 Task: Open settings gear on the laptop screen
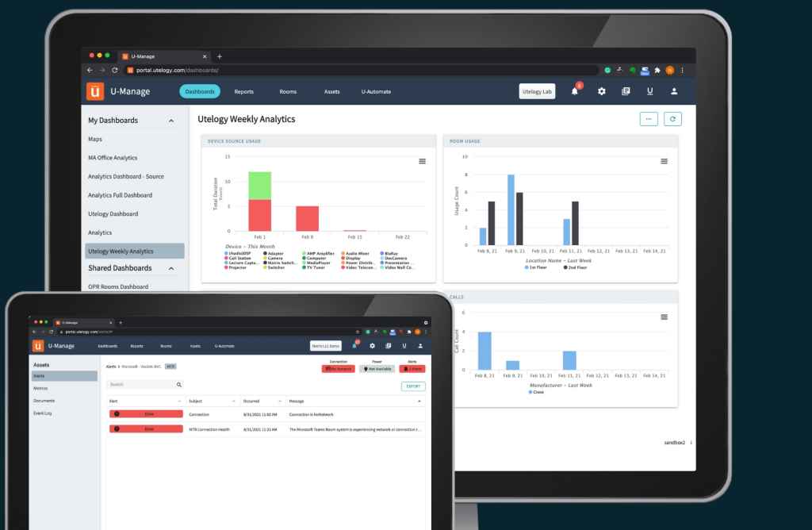[372, 346]
